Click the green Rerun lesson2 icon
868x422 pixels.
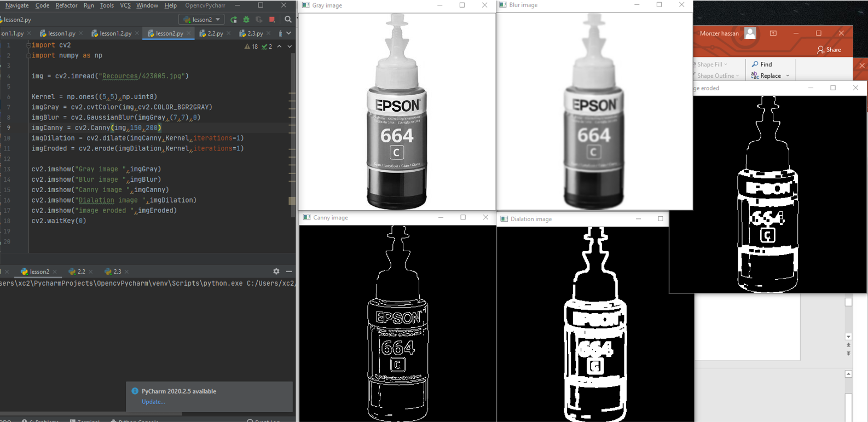[x=234, y=20]
